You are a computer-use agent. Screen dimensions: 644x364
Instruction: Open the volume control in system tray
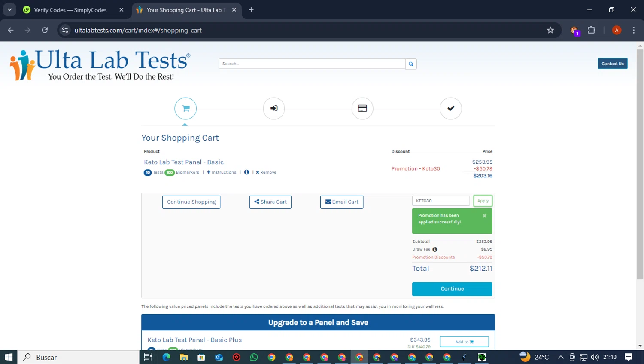[x=595, y=357]
